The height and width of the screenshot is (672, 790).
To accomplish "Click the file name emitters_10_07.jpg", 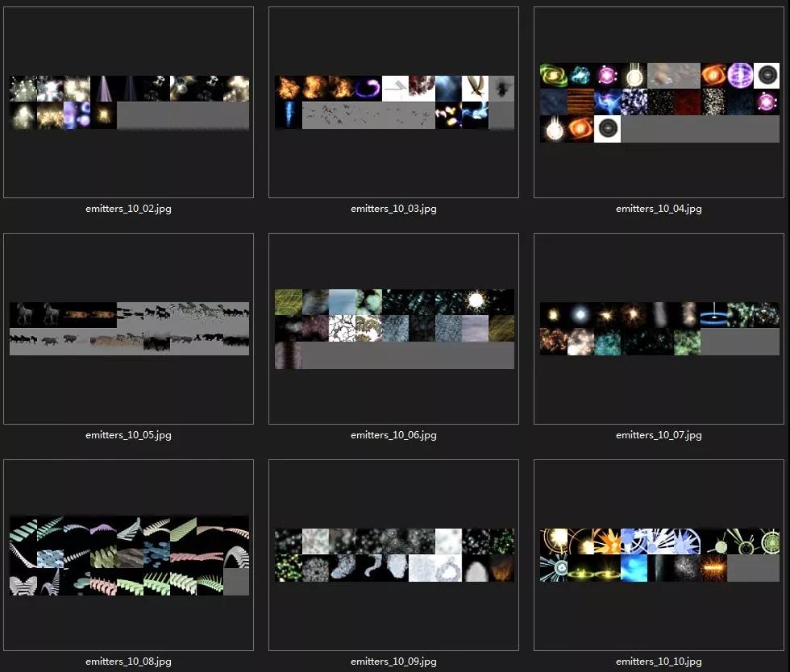I will [x=659, y=435].
